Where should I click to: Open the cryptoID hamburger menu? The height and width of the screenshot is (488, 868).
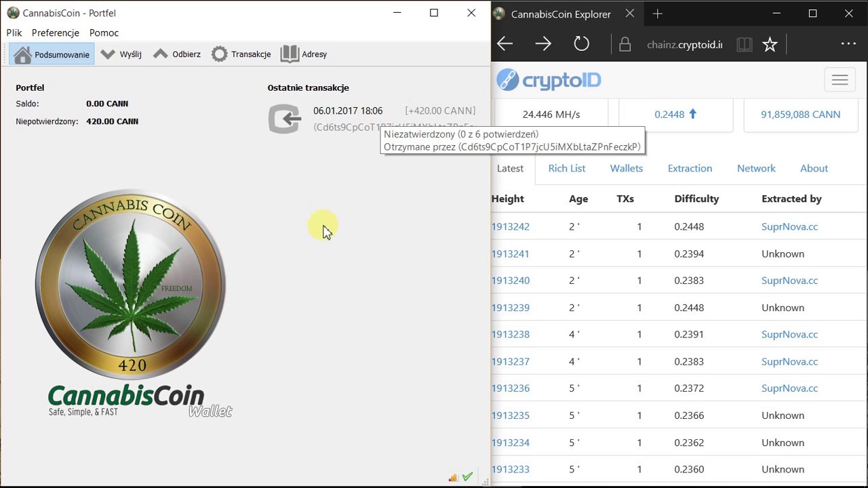[840, 80]
